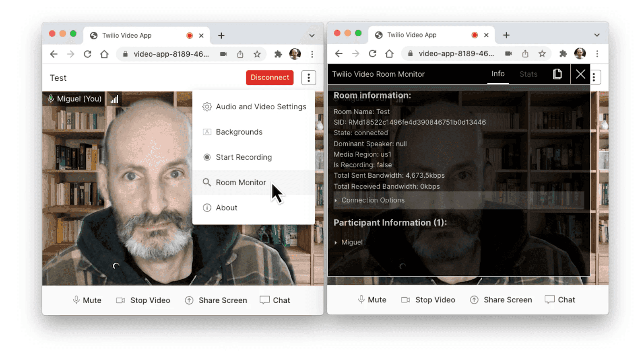
Task: Click camera permission icon in right address bar
Action: click(x=508, y=53)
